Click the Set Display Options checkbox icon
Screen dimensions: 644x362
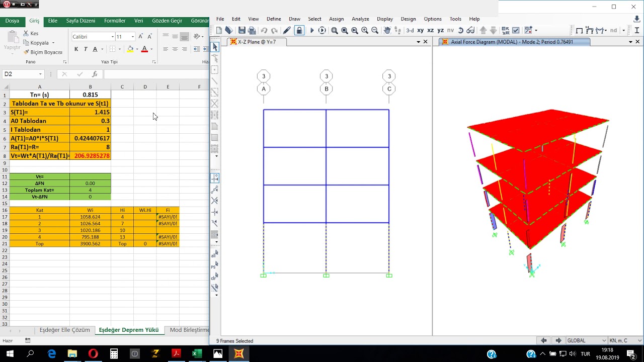516,31
